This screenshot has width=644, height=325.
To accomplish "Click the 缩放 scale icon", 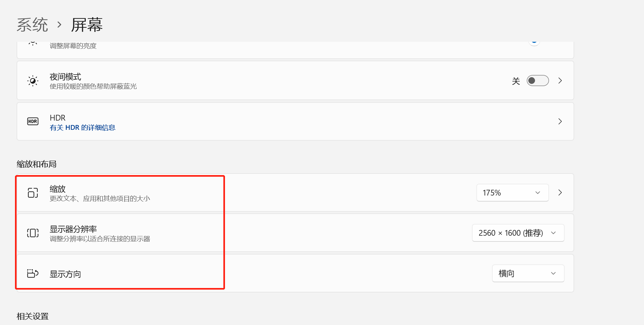I will pos(33,193).
